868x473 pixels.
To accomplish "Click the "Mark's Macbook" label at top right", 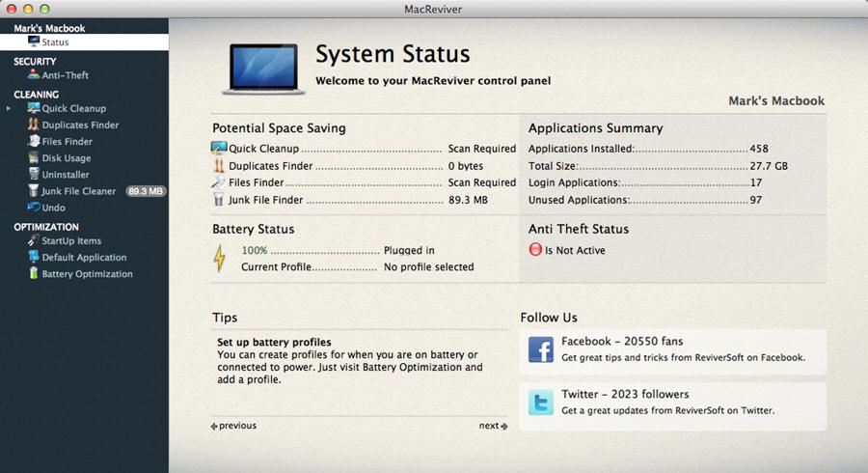I will pos(776,100).
